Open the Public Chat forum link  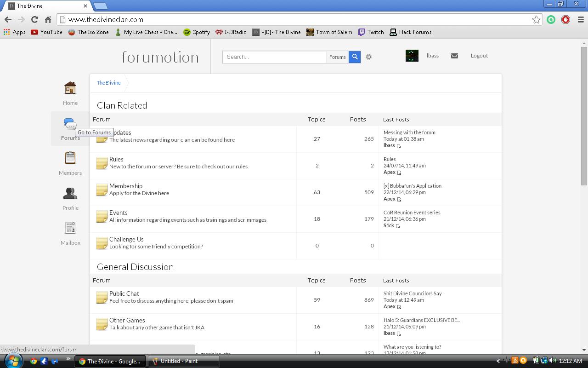pyautogui.click(x=124, y=293)
